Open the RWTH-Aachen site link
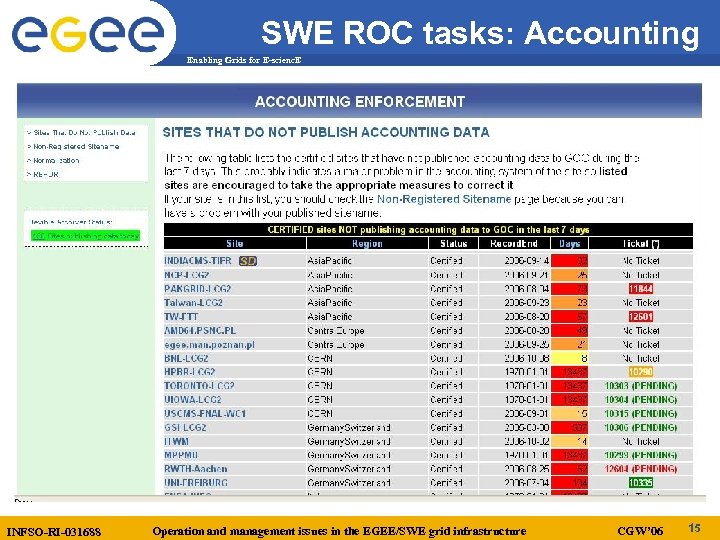This screenshot has width=720, height=540. (x=196, y=469)
